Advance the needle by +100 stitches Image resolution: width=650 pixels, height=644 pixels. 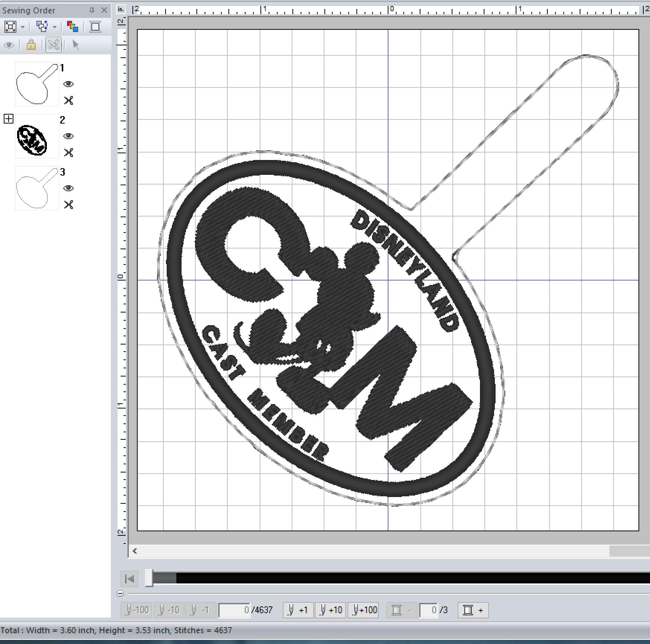click(x=363, y=610)
